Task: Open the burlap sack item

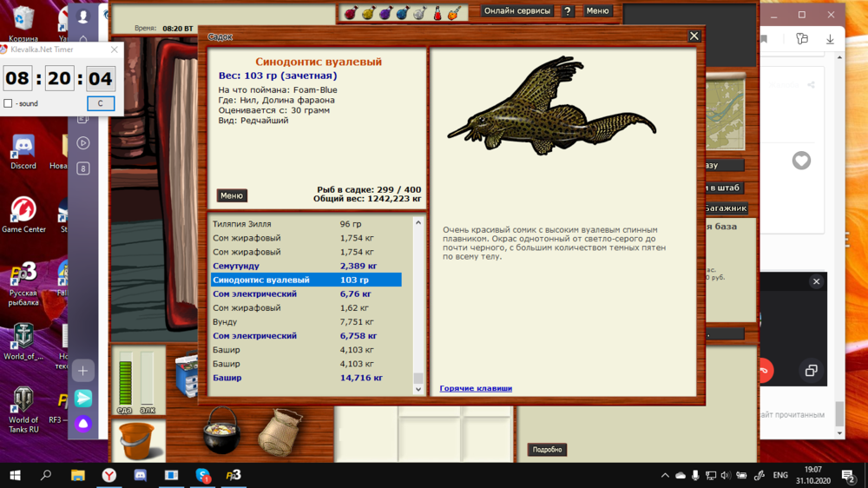Action: pos(280,432)
